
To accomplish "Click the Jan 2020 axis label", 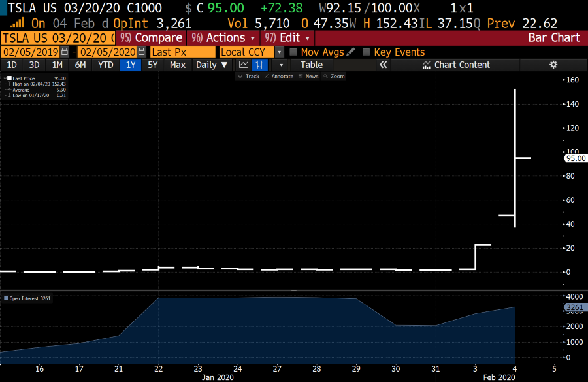I will click(218, 377).
